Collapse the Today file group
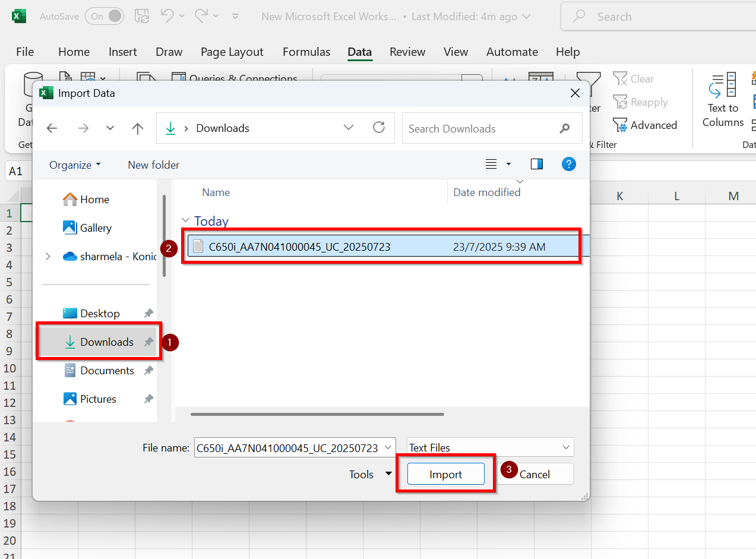756x559 pixels. [x=186, y=221]
